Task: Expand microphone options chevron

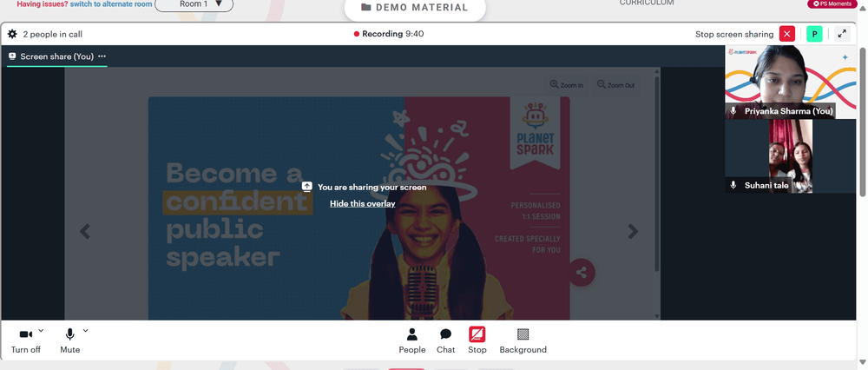Action: pyautogui.click(x=85, y=331)
